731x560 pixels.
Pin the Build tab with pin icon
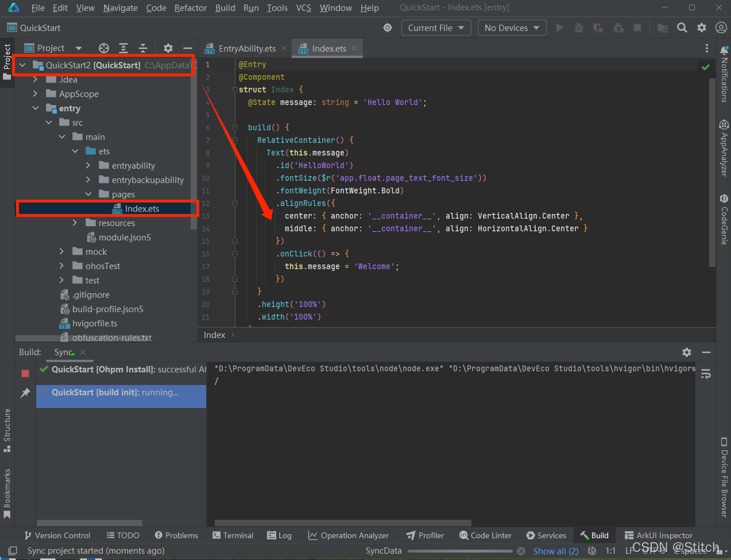click(25, 393)
